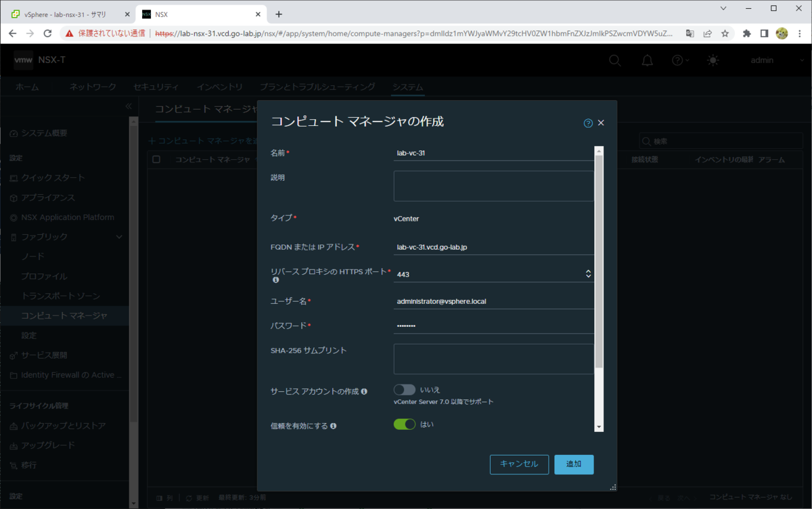Image resolution: width=812 pixels, height=509 pixels.
Task: Expand the ファブリック sidebar section chevron
Action: (120, 237)
